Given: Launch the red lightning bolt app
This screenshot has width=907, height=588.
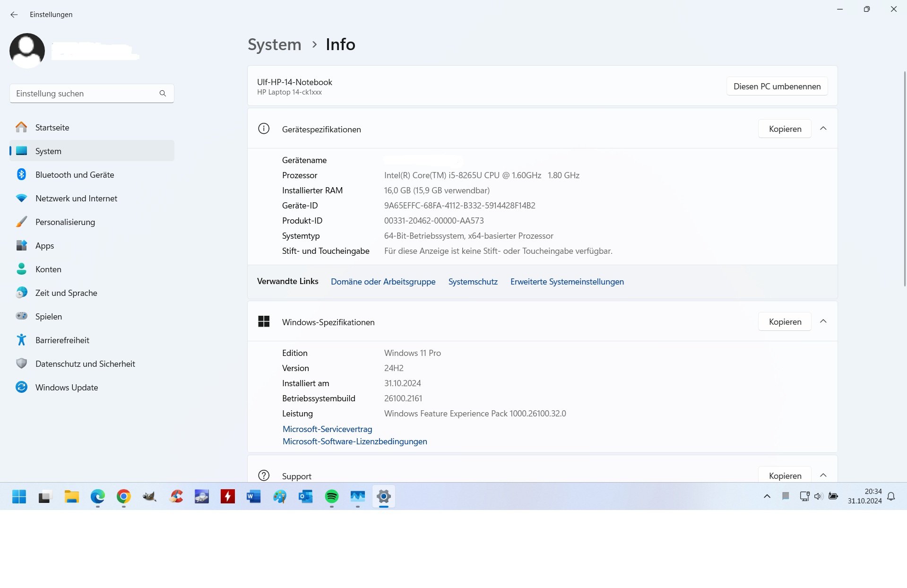Looking at the screenshot, I should coord(228,496).
